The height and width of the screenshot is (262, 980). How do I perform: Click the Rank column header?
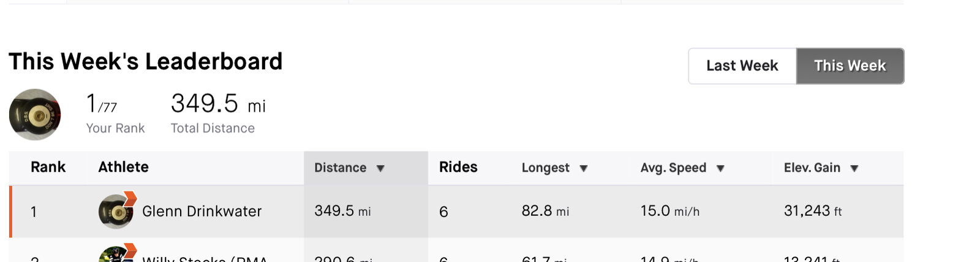click(x=48, y=167)
